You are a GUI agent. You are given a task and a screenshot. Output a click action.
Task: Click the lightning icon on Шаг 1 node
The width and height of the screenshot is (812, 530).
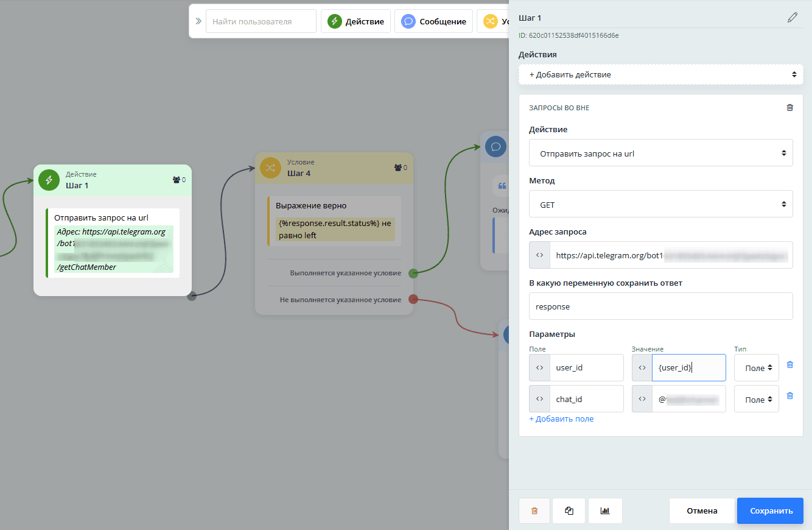click(49, 180)
